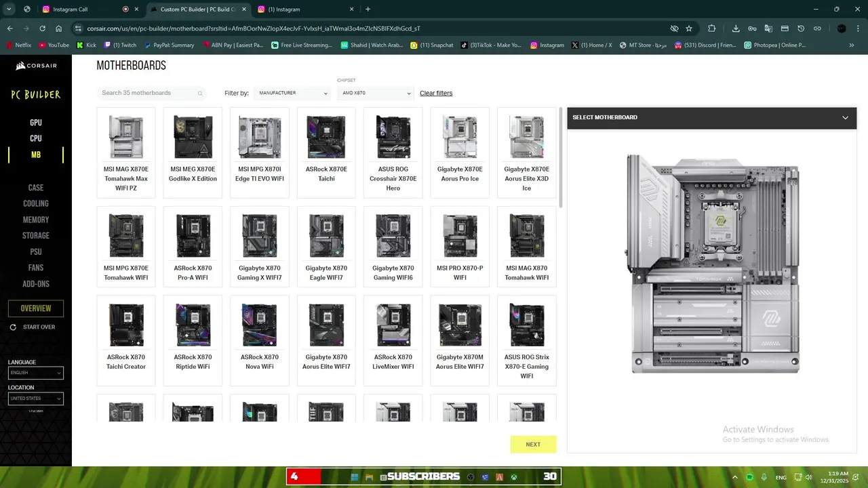
Task: Select ASRock X870E Taichi motherboard
Action: pos(326,152)
